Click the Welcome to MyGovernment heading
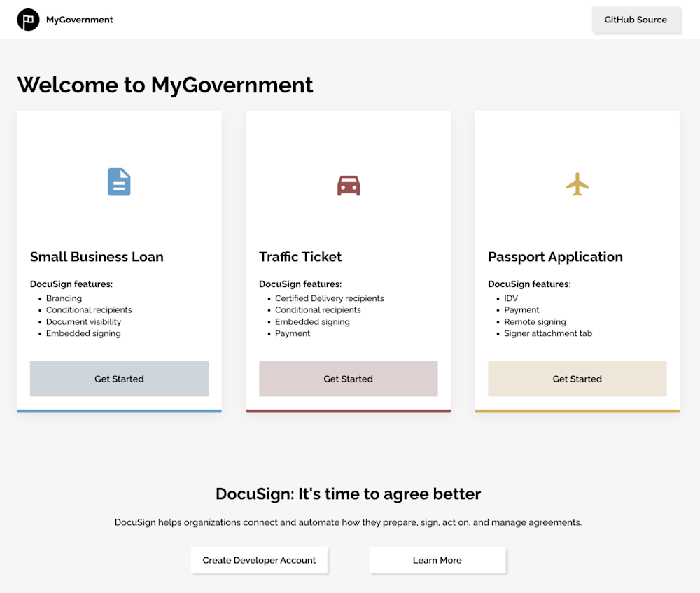 165,85
